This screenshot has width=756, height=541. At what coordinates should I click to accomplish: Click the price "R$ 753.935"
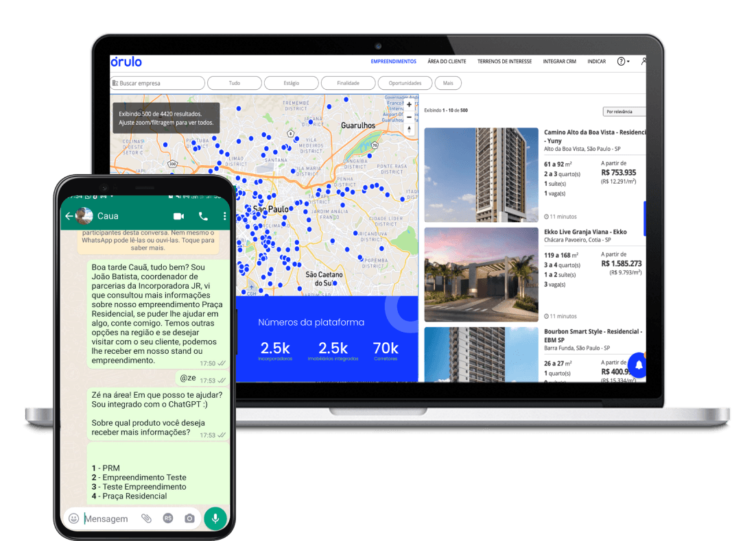click(x=619, y=173)
